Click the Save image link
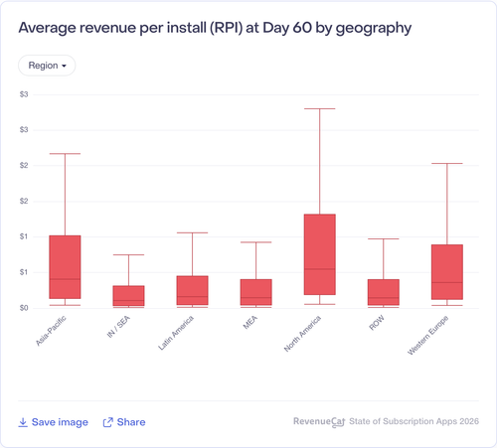The width and height of the screenshot is (497, 448). point(60,422)
